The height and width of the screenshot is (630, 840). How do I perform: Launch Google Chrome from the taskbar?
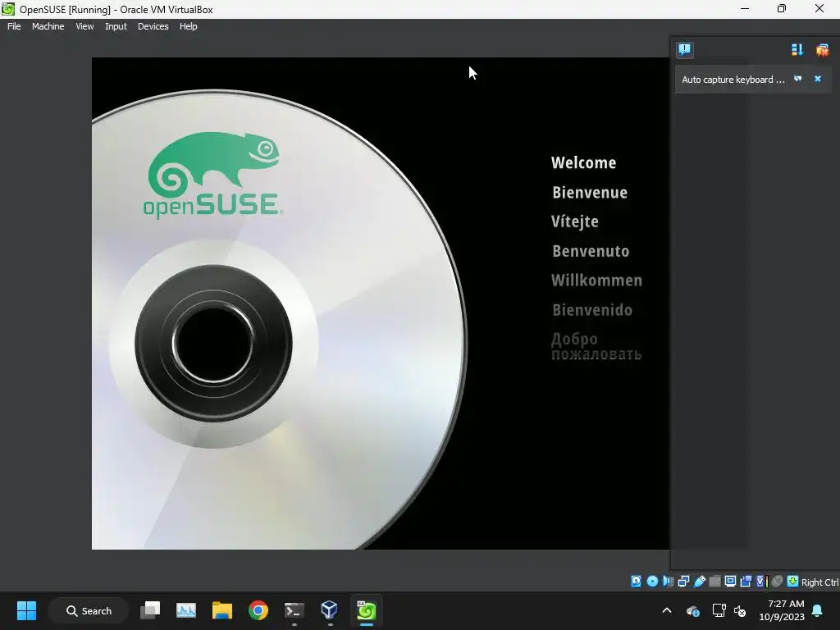258,610
